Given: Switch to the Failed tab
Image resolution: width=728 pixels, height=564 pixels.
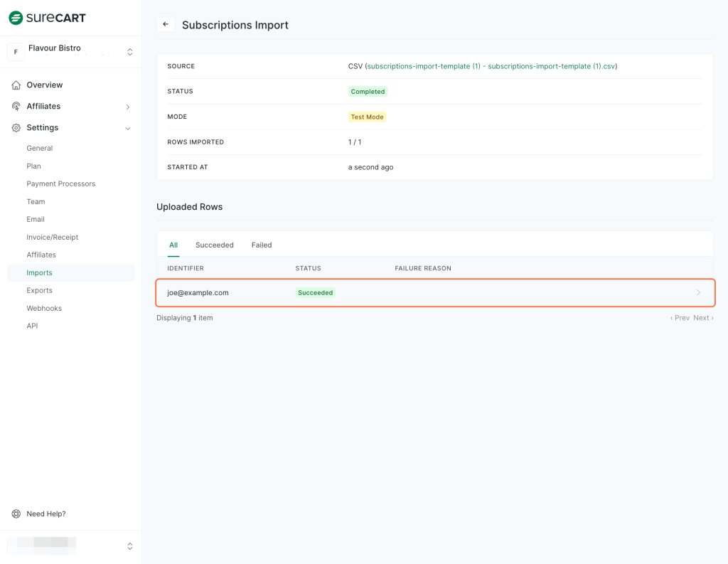Looking at the screenshot, I should tap(262, 245).
